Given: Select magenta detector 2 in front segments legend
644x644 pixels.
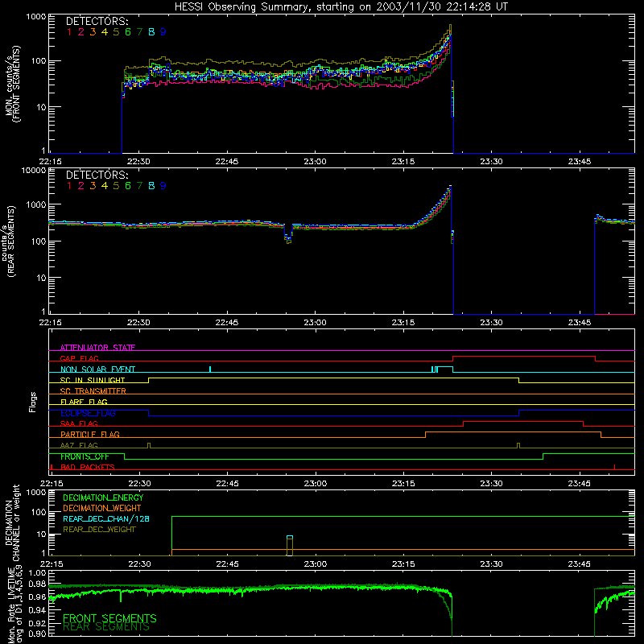Looking at the screenshot, I should click(x=81, y=31).
